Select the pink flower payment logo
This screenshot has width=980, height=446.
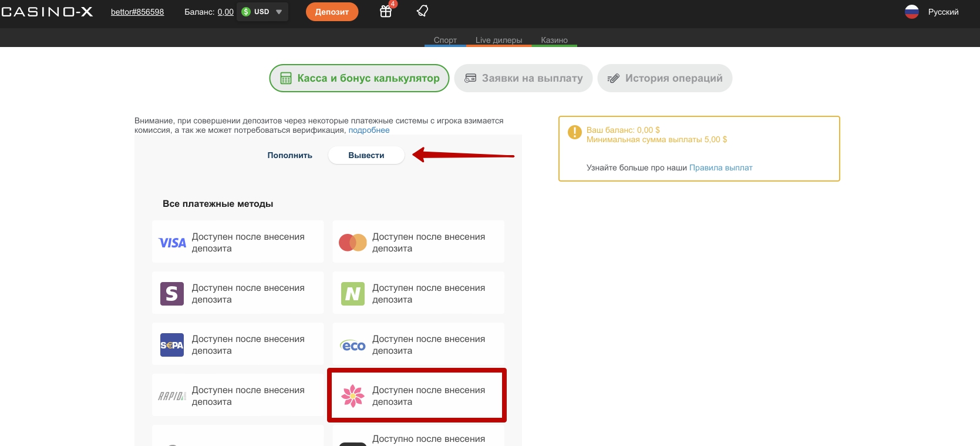[353, 396]
